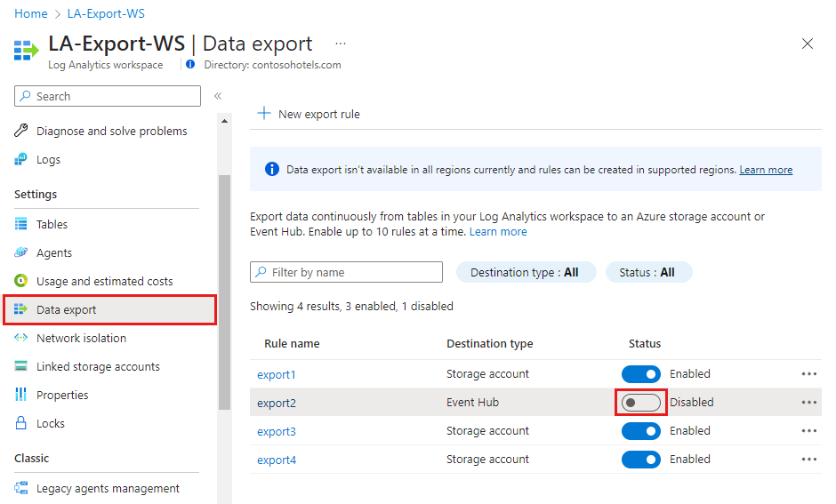Open the Agents icon in sidebar

[x=21, y=253]
